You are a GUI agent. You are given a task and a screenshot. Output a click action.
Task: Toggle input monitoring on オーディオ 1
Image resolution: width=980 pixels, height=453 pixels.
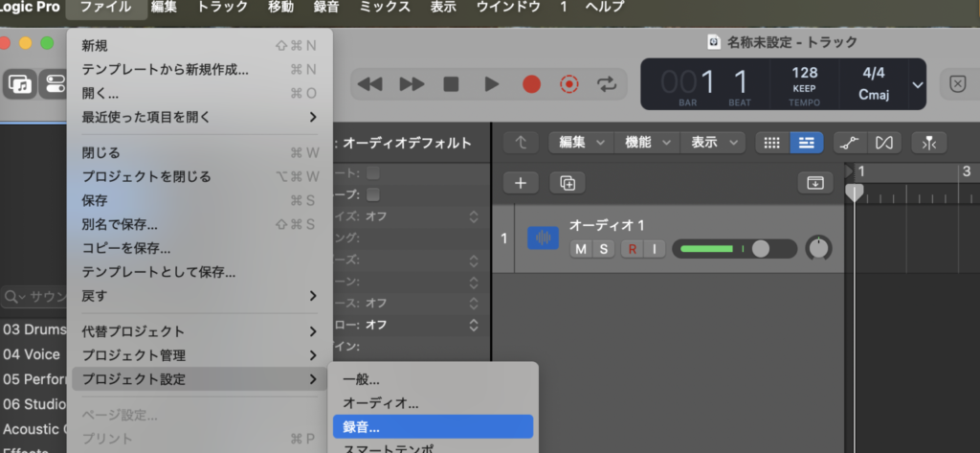coord(655,249)
